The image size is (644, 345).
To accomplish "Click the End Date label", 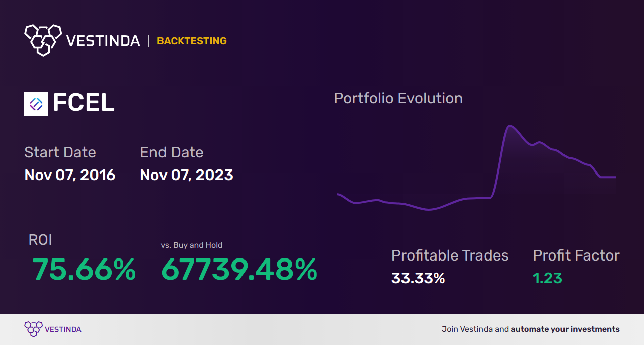I will pyautogui.click(x=172, y=152).
